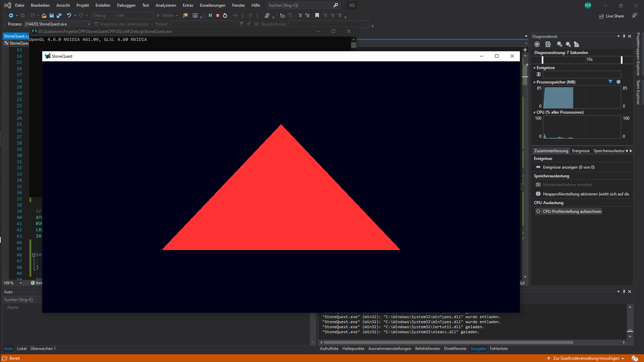Click the right timeline selection handle
Screen dimensions: 644x362
coord(622,60)
